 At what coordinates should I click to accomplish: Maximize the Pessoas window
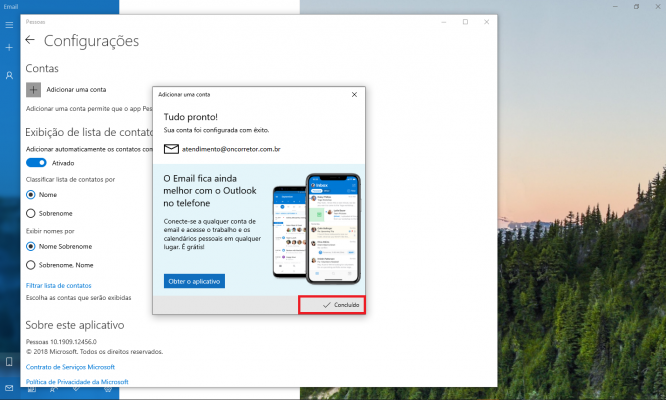pyautogui.click(x=466, y=22)
